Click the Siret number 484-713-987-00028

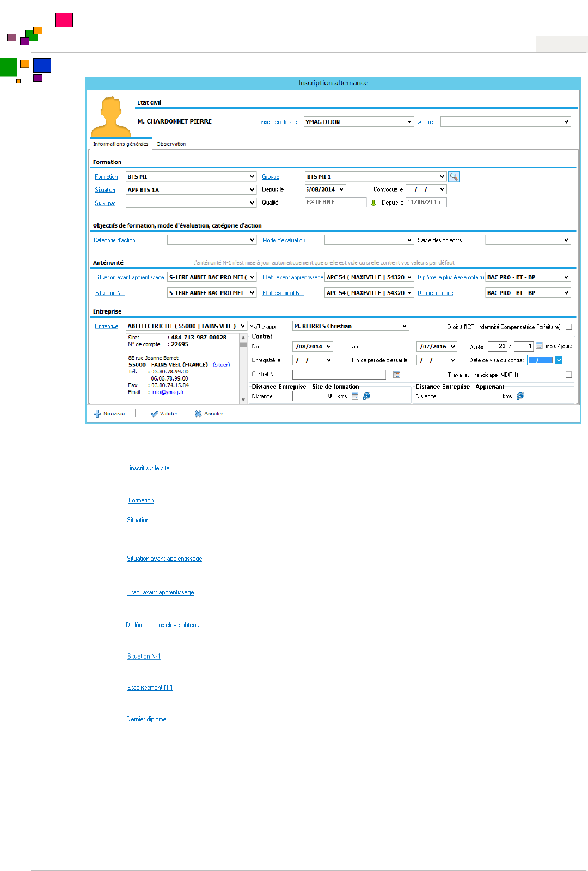[x=199, y=338]
